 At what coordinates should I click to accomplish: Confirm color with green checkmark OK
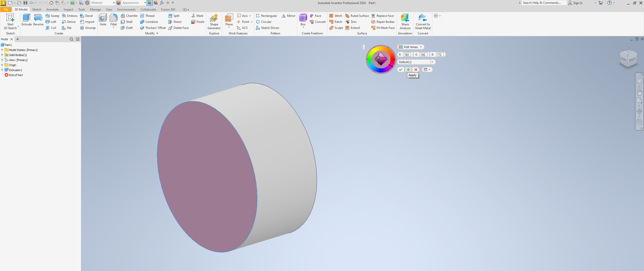pyautogui.click(x=401, y=70)
